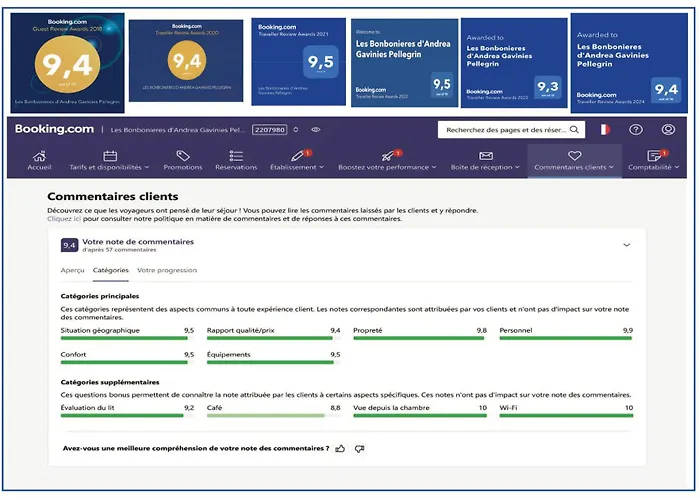Screen dimensions: 700x500
Task: Select the Catégories tab
Action: [111, 270]
